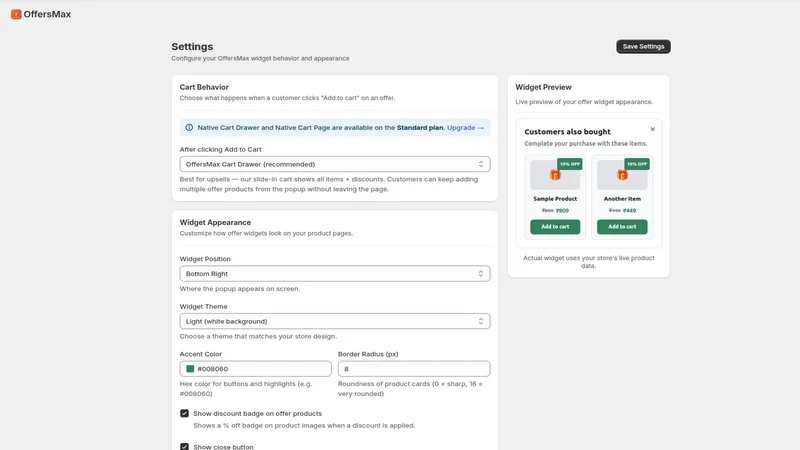Follow the Upgrade link
This screenshot has height=450, width=800.
point(465,128)
